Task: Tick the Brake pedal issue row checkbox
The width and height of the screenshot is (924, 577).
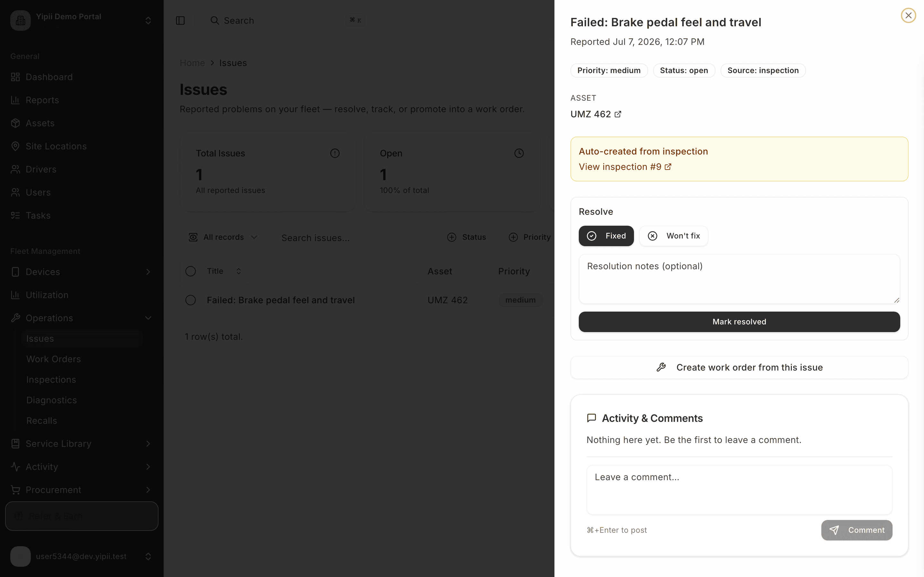Action: (x=191, y=300)
